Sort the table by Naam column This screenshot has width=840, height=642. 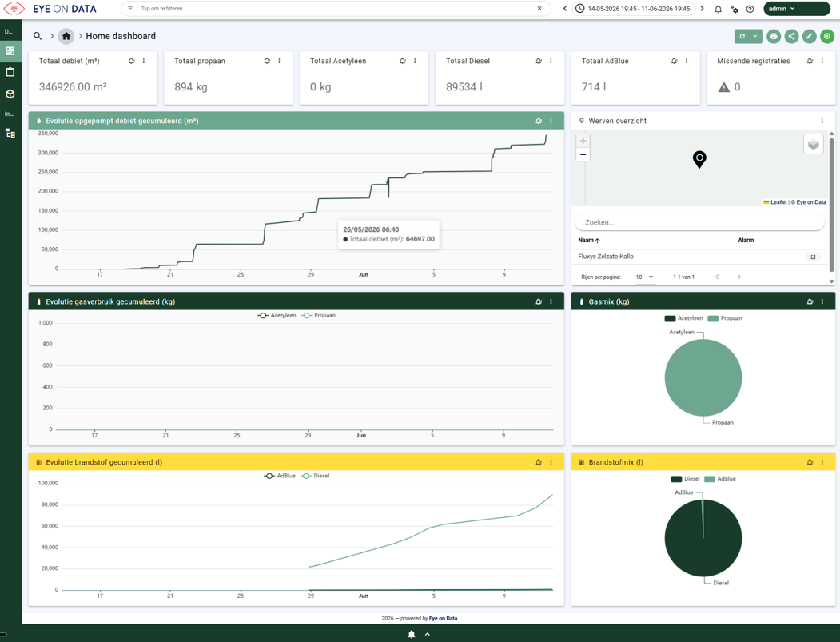coord(589,240)
